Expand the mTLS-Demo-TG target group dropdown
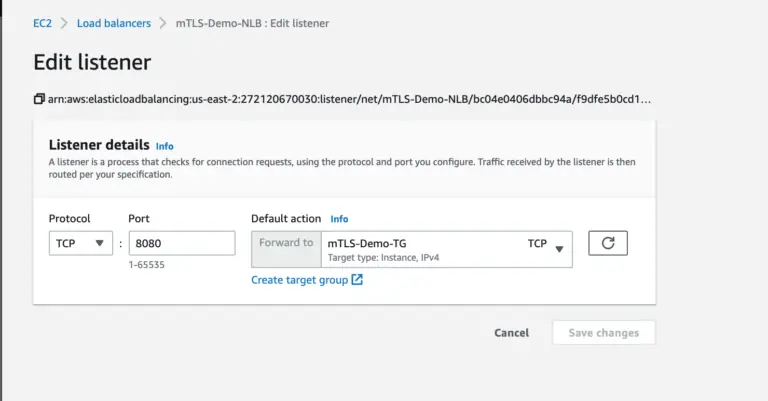 tap(446, 249)
